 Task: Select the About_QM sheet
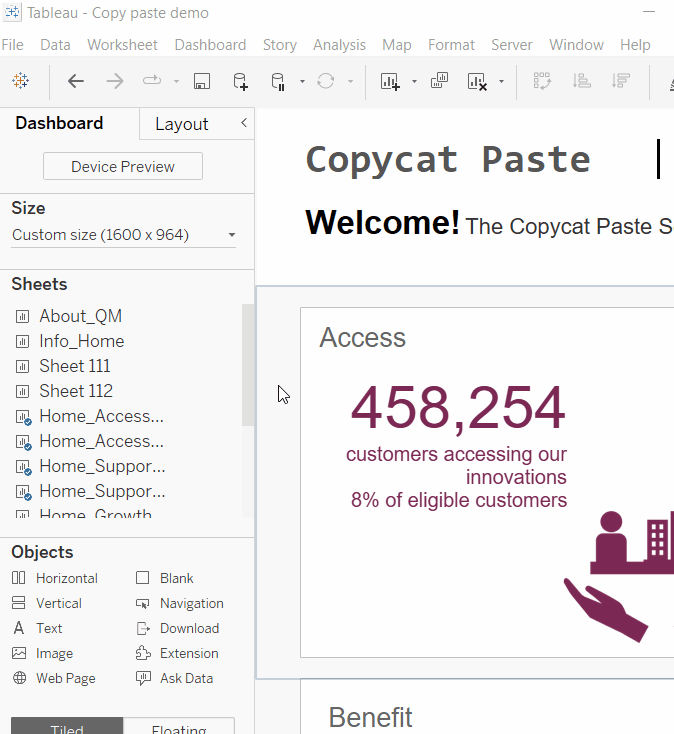(x=80, y=316)
